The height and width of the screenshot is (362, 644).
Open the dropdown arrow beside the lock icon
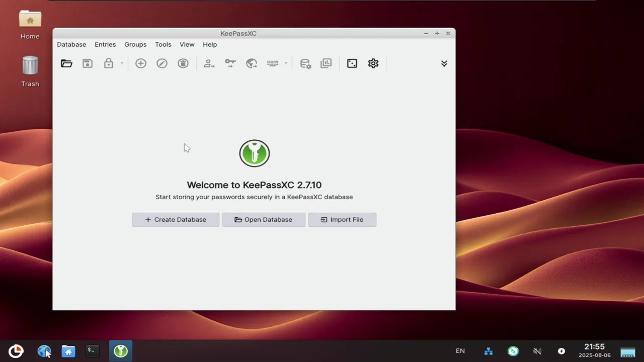pos(122,63)
